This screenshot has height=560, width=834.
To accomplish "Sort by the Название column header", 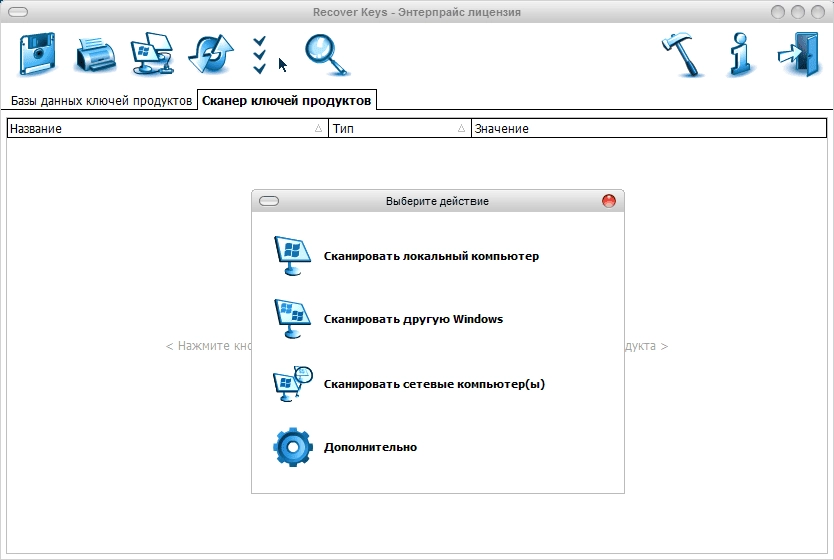I will pos(168,128).
